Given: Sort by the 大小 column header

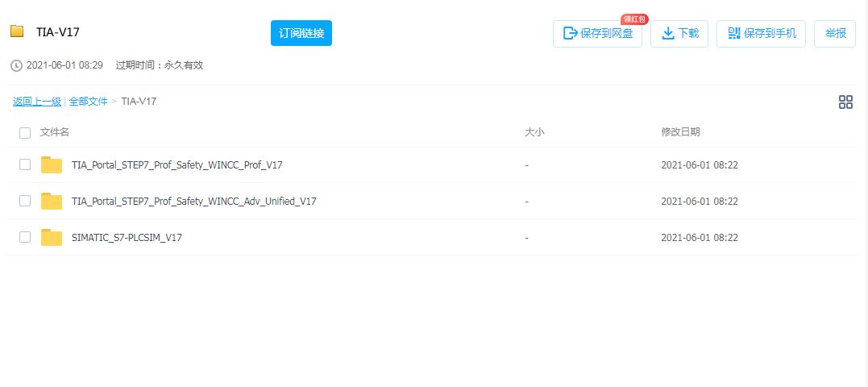Looking at the screenshot, I should (x=534, y=132).
